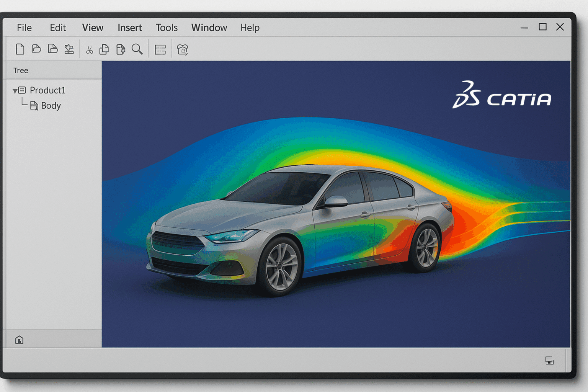Collapse the Product1 tree node
588x392 pixels.
15,90
